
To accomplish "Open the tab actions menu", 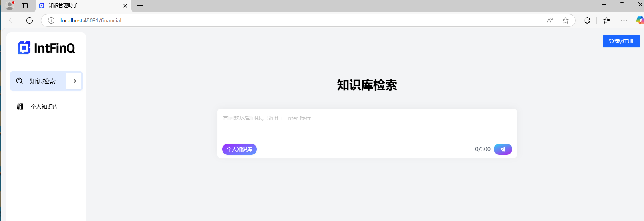I will point(25,6).
